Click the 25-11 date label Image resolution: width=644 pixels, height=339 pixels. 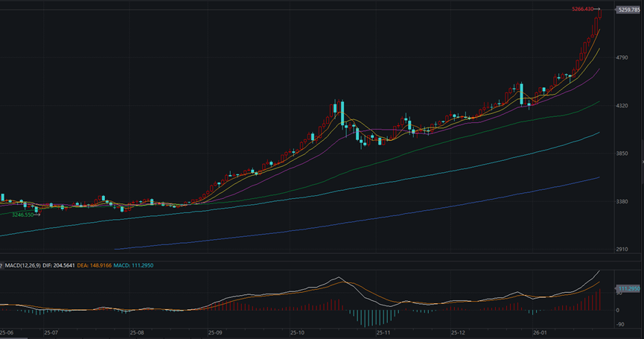pyautogui.click(x=383, y=333)
